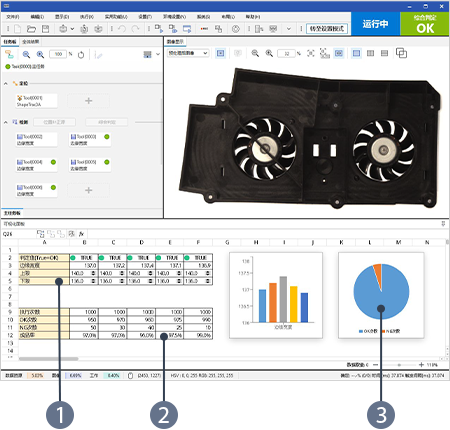The width and height of the screenshot is (450, 430).
Task: Click the spreadsheet zoom slider at bottom right
Action: (399, 365)
